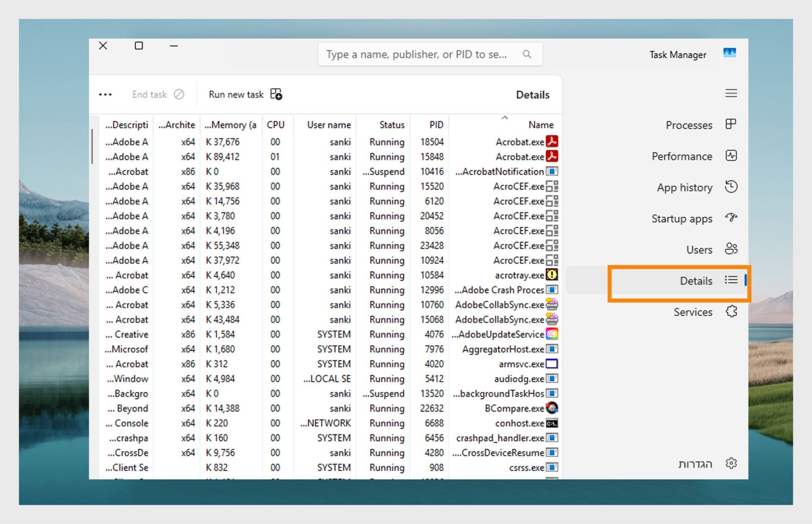Open the Processes page icon
The image size is (812, 524).
[731, 124]
